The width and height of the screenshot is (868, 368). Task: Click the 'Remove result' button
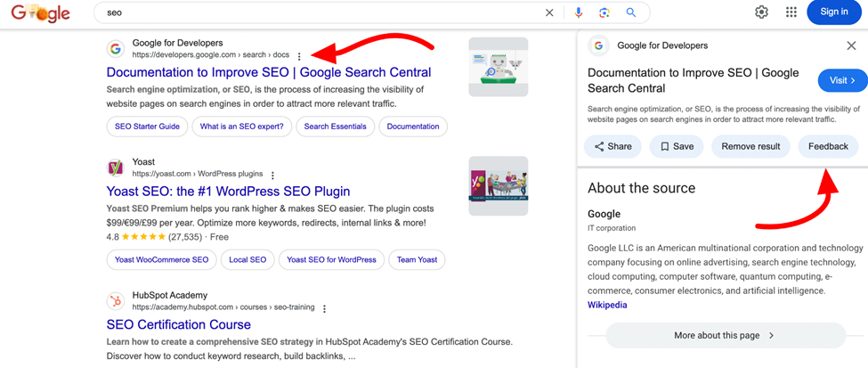point(750,146)
